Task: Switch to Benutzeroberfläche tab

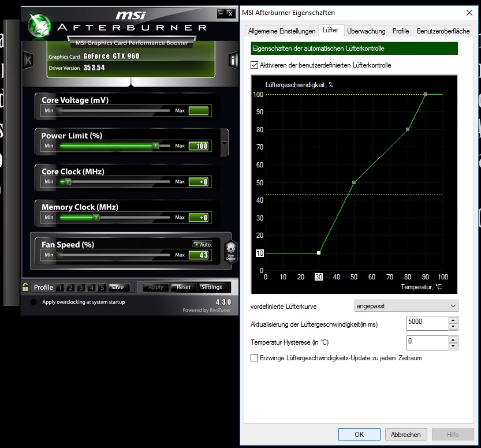Action: pyautogui.click(x=443, y=31)
